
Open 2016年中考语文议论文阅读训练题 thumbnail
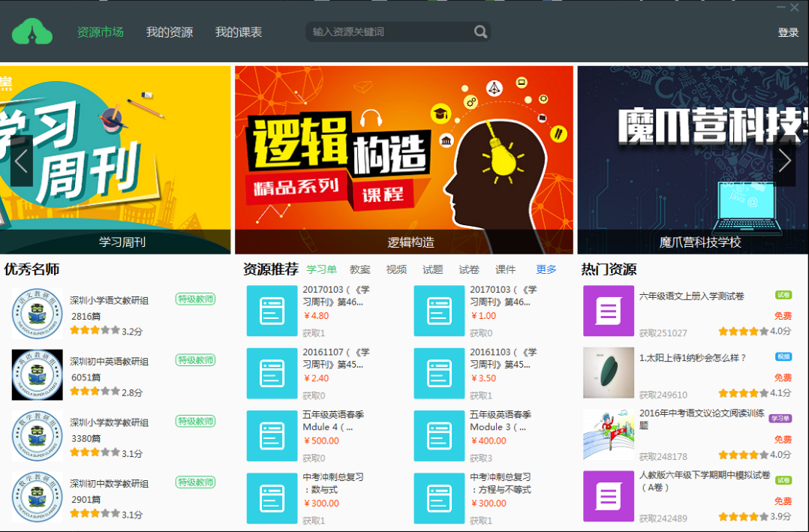608,434
